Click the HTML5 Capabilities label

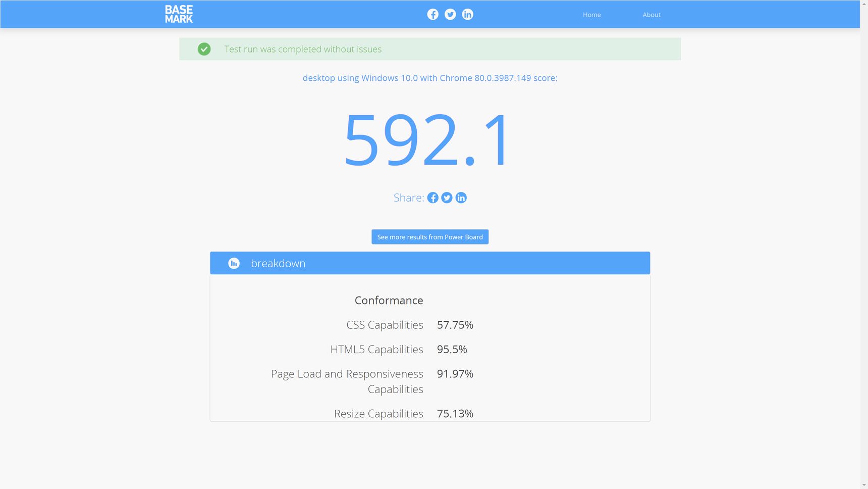(376, 349)
